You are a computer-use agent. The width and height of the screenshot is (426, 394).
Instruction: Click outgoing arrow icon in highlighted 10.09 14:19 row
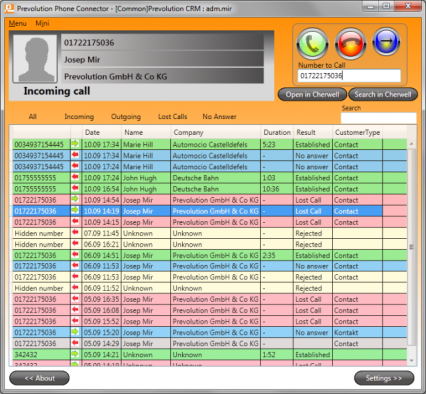(x=75, y=210)
